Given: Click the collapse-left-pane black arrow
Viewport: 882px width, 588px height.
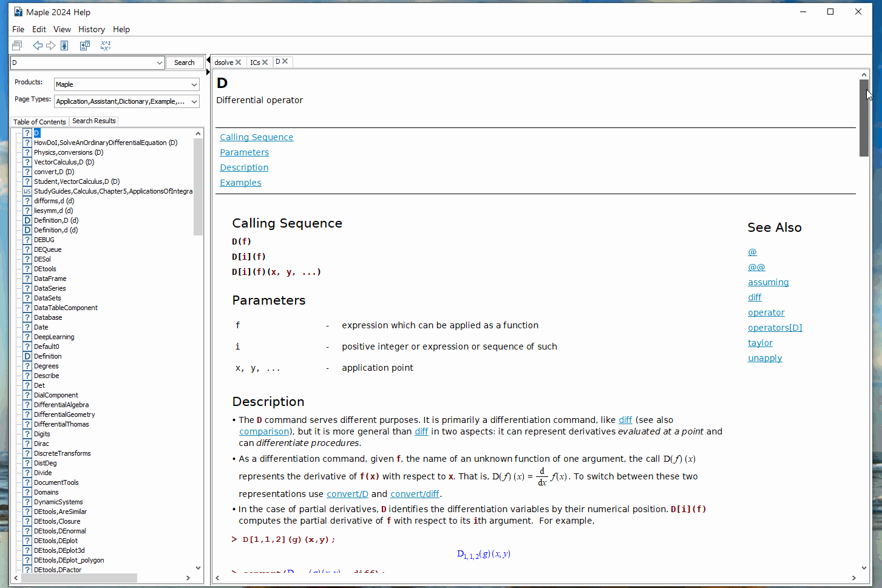Looking at the screenshot, I should [208, 59].
